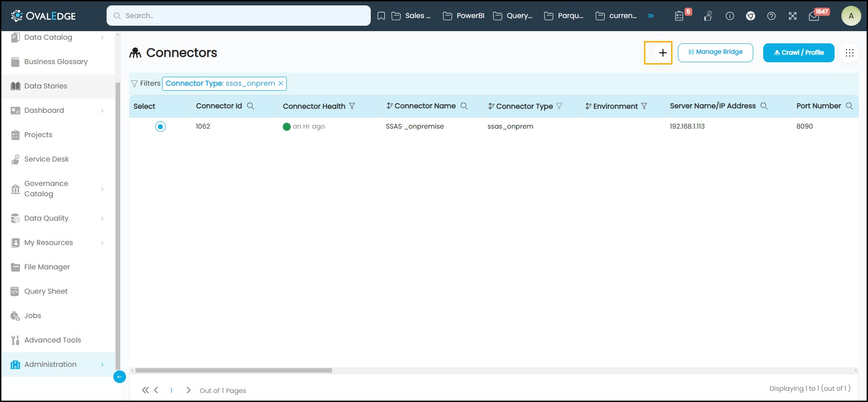Expand the My Resources chevron

103,243
